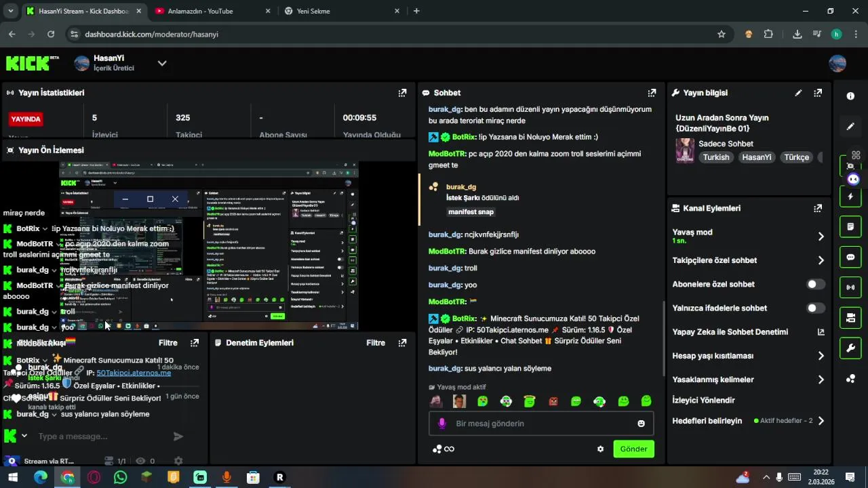Open Filtre in Etkinlik Akışı panel
This screenshot has width=868, height=488.
(167, 343)
